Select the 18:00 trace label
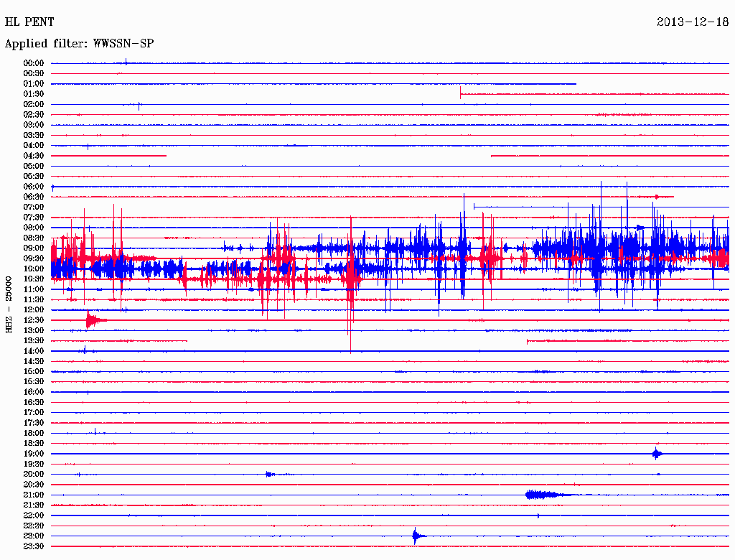This screenshot has height=560, width=735. click(34, 434)
